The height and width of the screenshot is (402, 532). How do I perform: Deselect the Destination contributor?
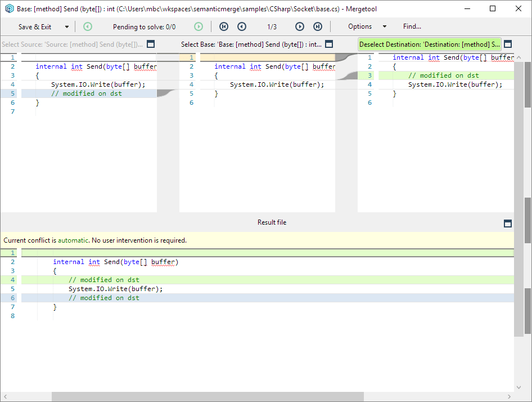click(429, 44)
